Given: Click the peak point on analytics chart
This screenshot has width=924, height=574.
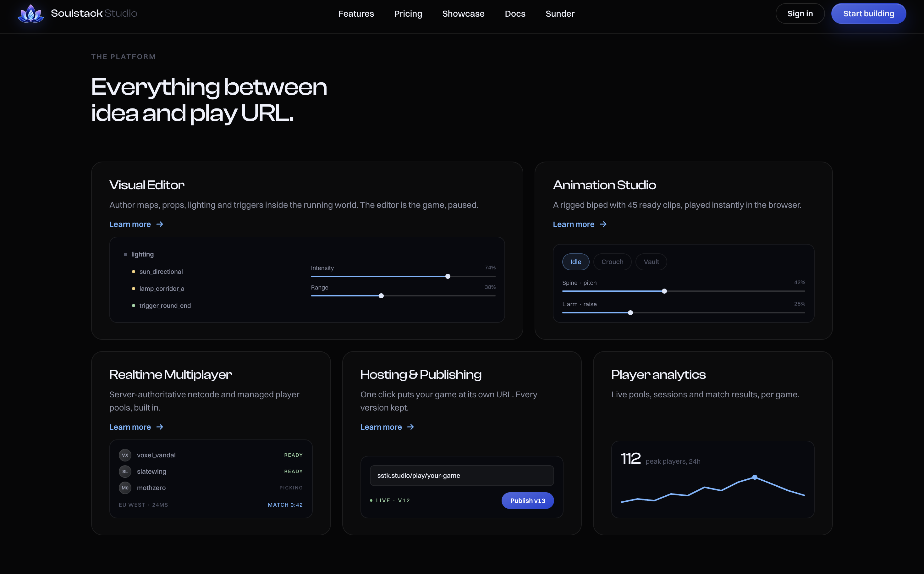Looking at the screenshot, I should pos(754,477).
